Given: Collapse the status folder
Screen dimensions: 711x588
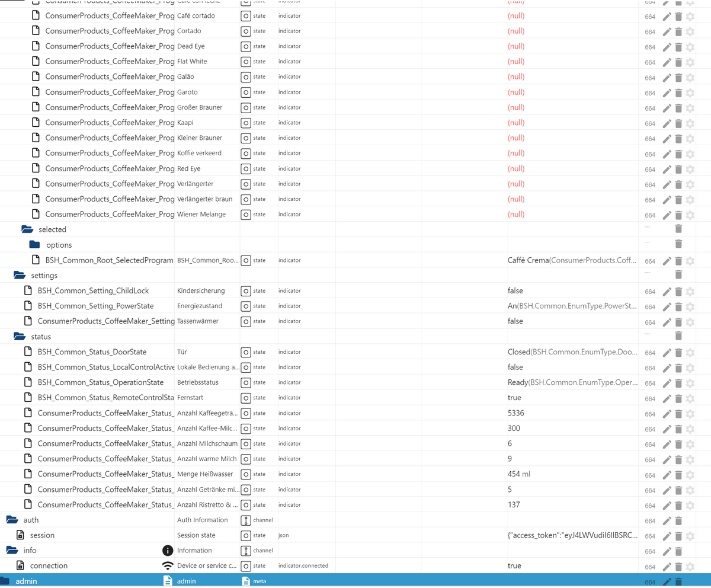Looking at the screenshot, I should pos(20,337).
